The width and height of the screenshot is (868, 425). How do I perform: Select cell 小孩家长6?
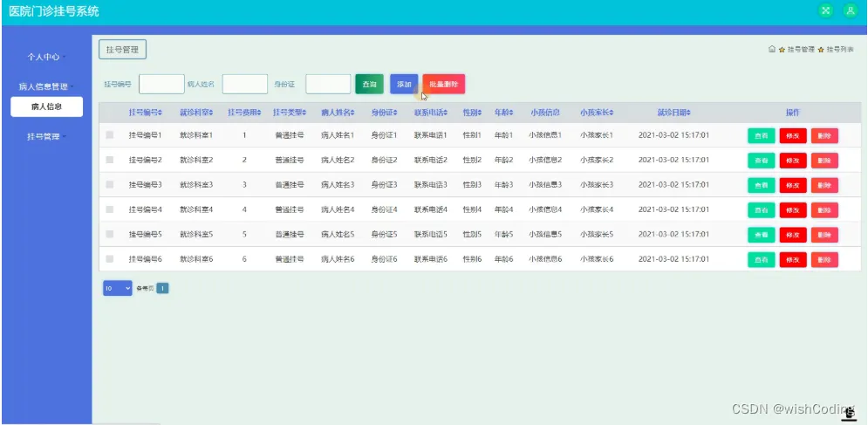click(x=597, y=259)
